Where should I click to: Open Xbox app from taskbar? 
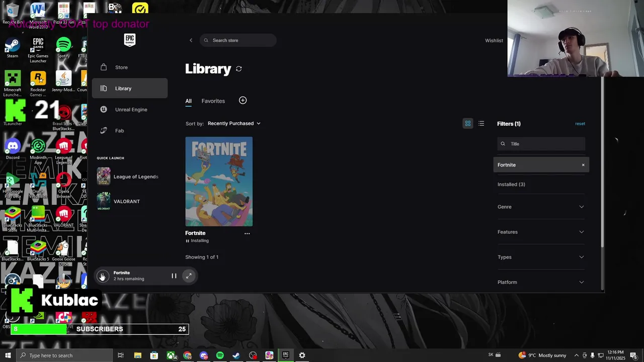click(171, 355)
